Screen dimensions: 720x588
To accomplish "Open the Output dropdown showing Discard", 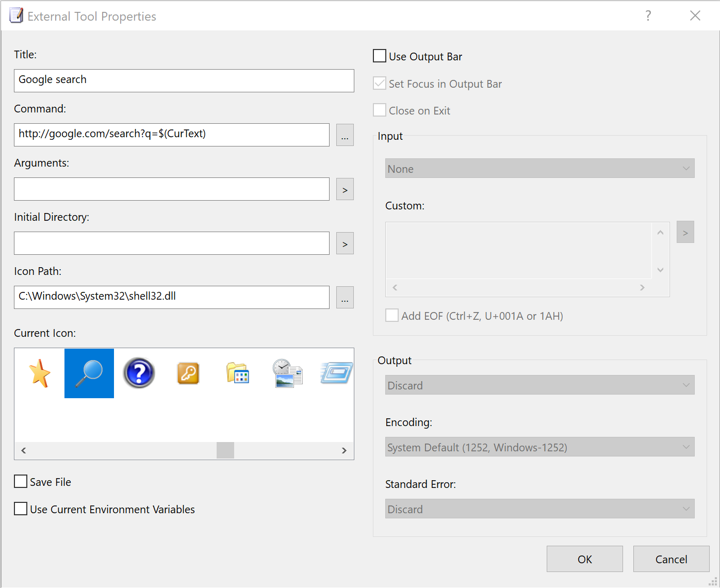I will click(539, 385).
